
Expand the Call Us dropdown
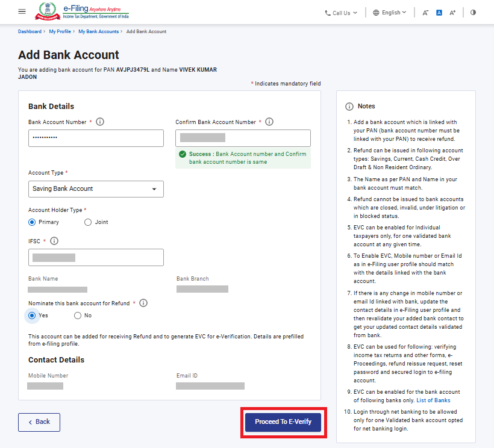pos(341,13)
